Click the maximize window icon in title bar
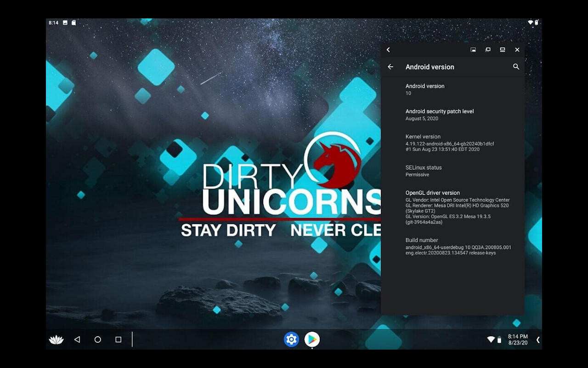Viewport: 588px width, 368px height. 503,50
